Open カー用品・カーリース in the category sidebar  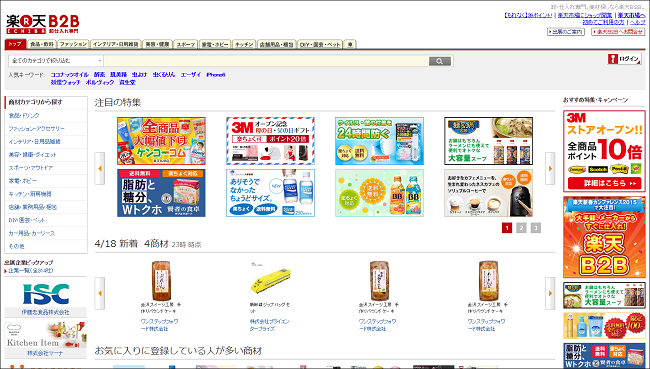32,233
